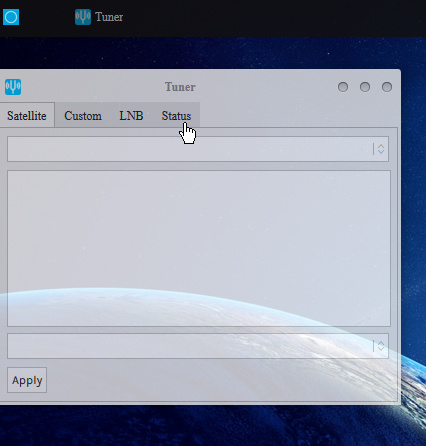Maximize the Tuner window
This screenshot has height=446, width=426.
click(365, 87)
